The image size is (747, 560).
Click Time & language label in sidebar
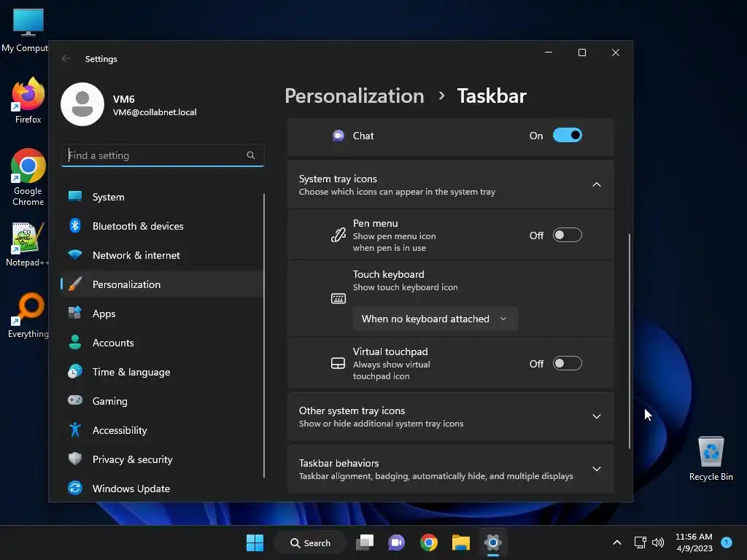pyautogui.click(x=131, y=372)
